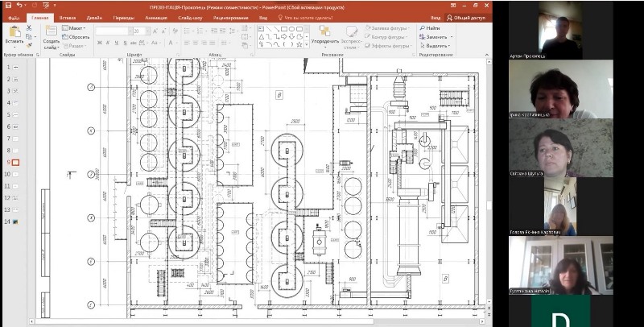This screenshot has height=327, width=644.
Task: Open the Aa change case dropdown
Action: point(155,43)
